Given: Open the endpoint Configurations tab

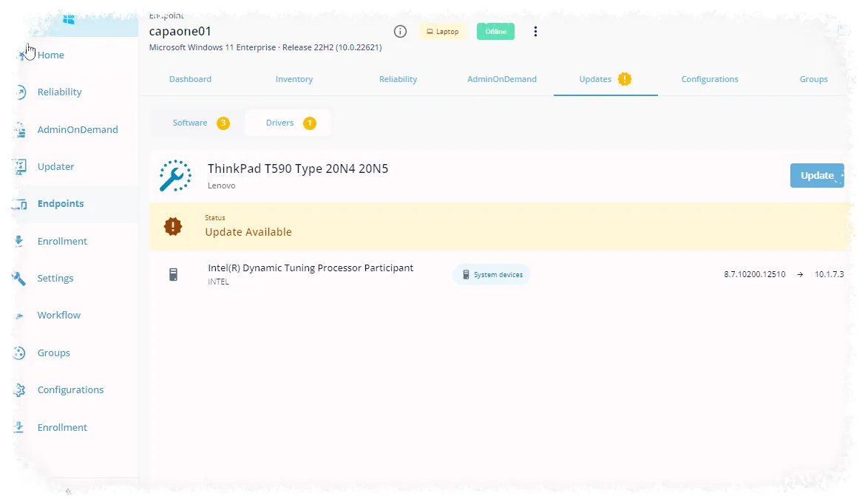Looking at the screenshot, I should point(710,79).
